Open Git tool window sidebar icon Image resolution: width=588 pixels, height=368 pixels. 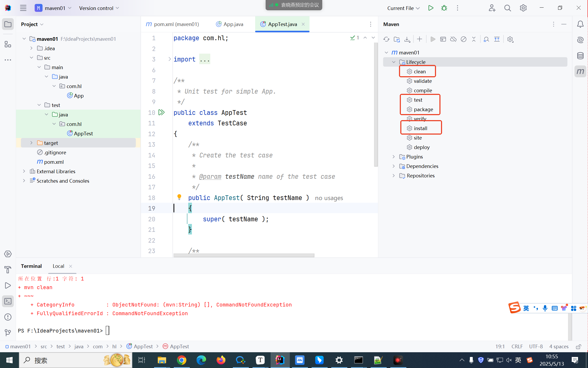[x=8, y=333]
